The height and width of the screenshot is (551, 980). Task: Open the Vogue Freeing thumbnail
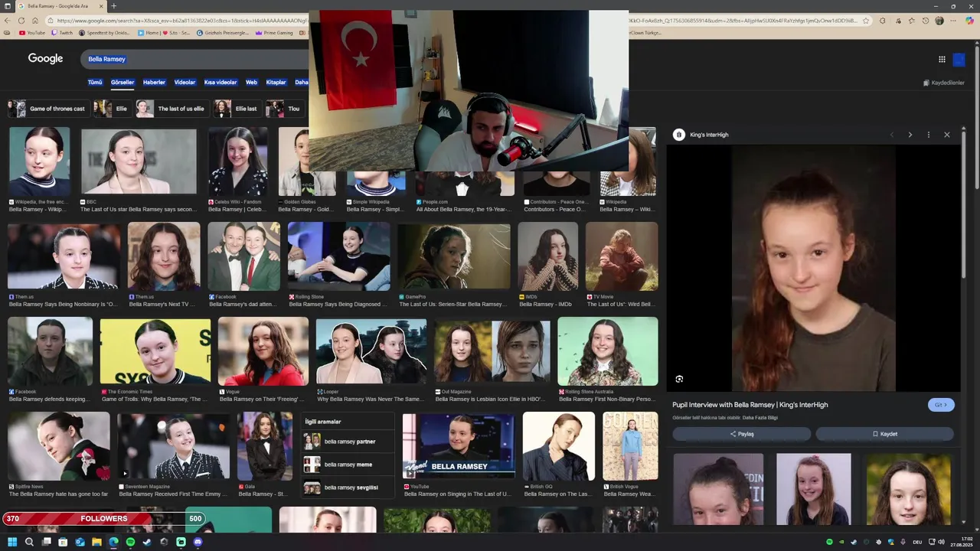coord(263,351)
